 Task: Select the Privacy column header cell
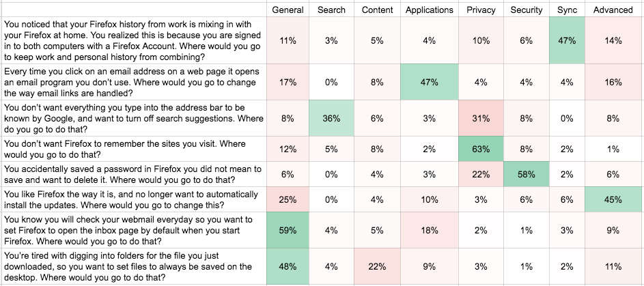[x=481, y=10]
